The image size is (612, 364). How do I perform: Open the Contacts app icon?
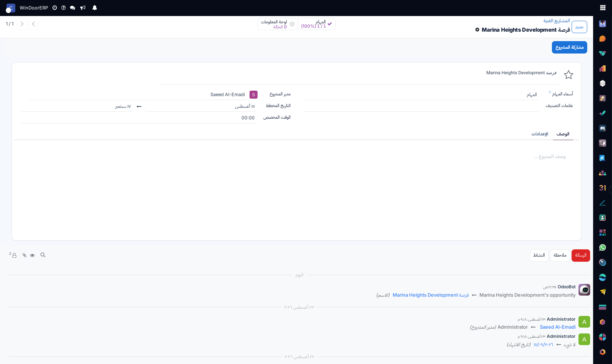click(x=602, y=217)
